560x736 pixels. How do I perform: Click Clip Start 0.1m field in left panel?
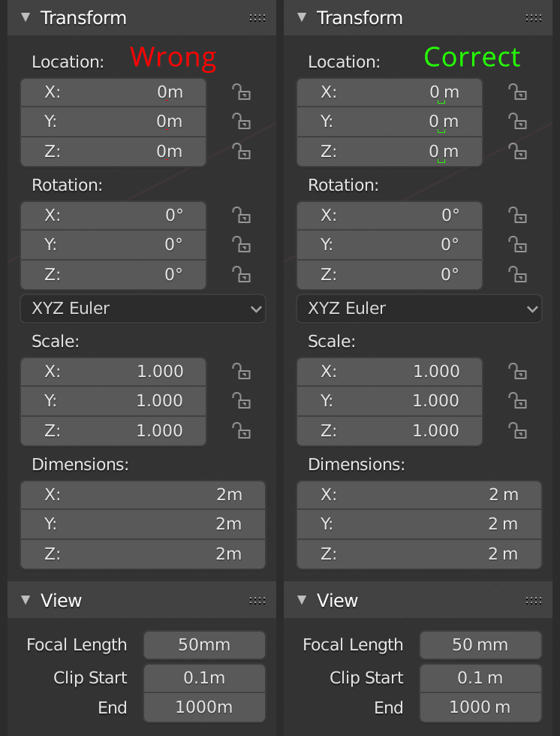point(204,677)
